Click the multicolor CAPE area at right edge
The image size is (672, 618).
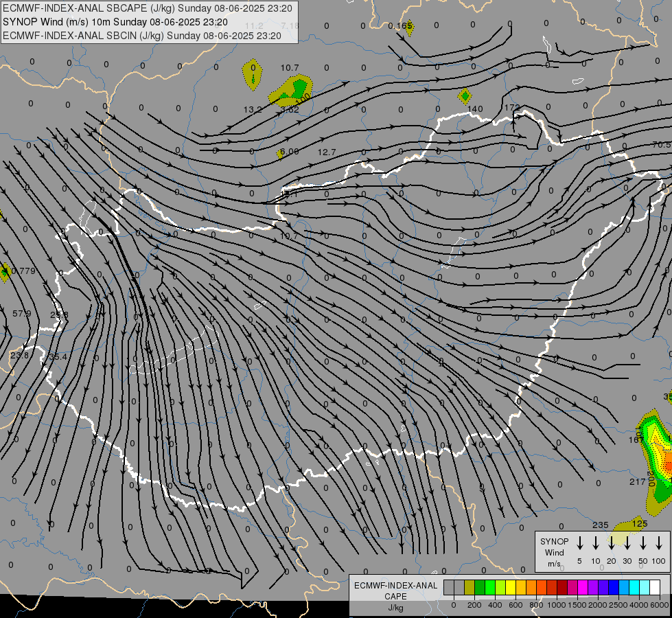point(655,461)
